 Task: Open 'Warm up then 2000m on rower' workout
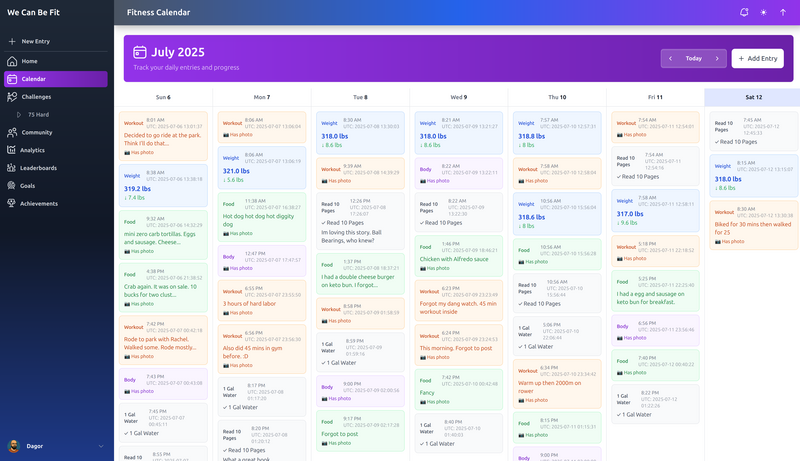(x=557, y=384)
